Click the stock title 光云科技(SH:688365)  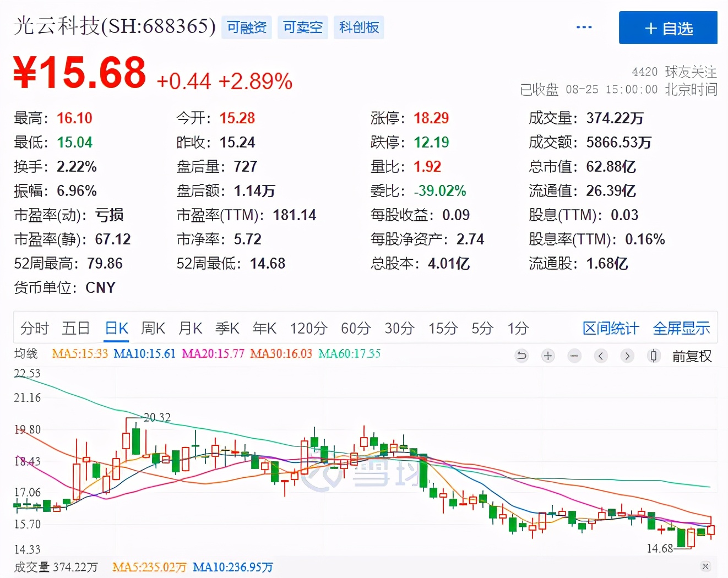pos(115,26)
